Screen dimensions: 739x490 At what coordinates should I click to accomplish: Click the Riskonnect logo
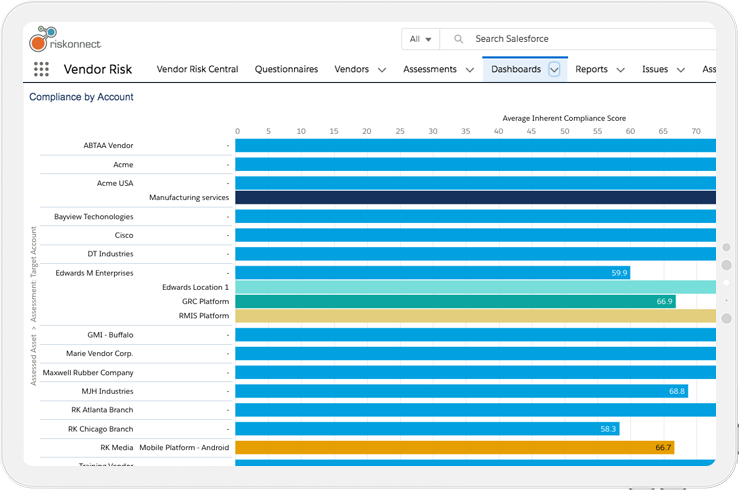[x=65, y=39]
